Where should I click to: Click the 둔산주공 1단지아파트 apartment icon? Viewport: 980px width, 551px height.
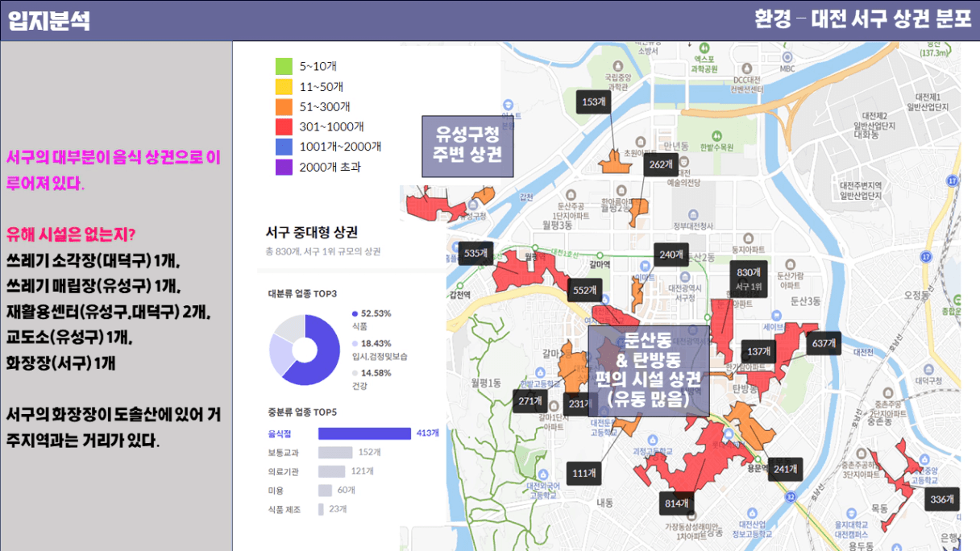click(x=570, y=194)
